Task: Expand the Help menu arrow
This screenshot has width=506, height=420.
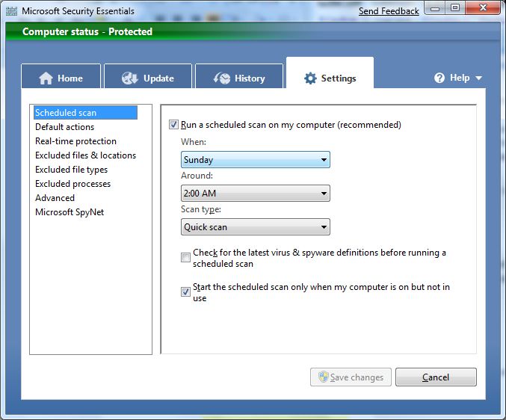Action: point(478,78)
